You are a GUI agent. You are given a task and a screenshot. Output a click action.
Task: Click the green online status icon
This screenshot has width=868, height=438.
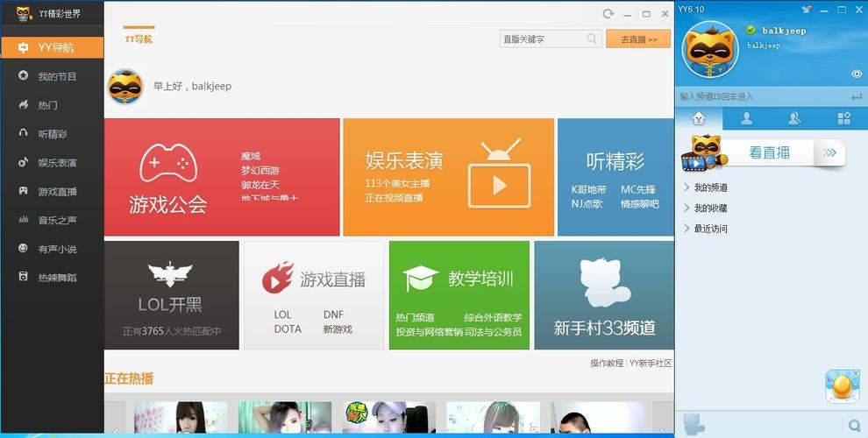pyautogui.click(x=751, y=31)
